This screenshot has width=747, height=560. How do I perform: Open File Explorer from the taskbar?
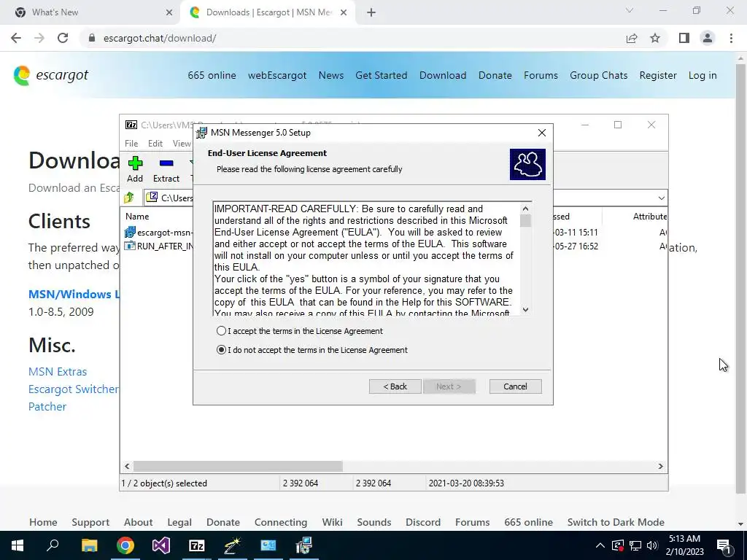89,545
